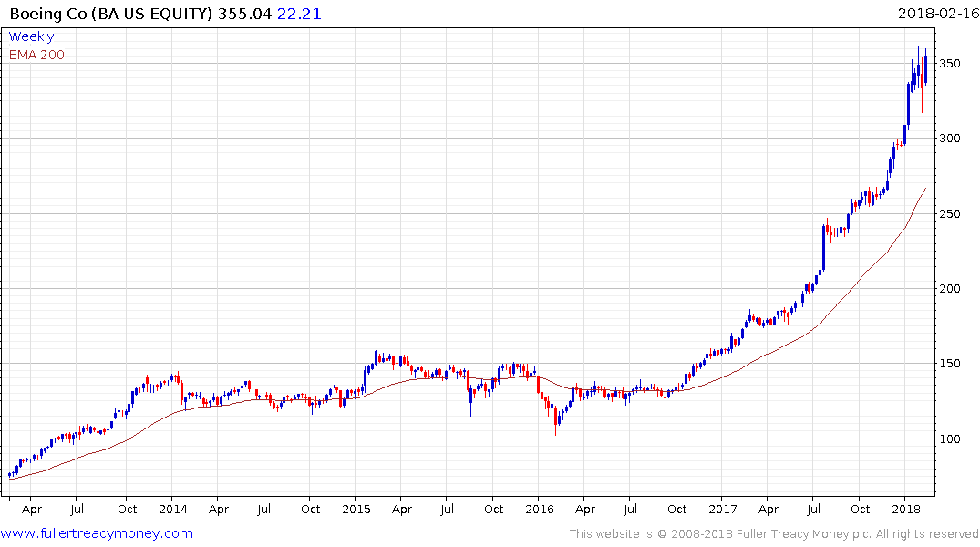Viewport: 980px width, 547px height.
Task: Click the 2015 year axis label
Action: (356, 509)
